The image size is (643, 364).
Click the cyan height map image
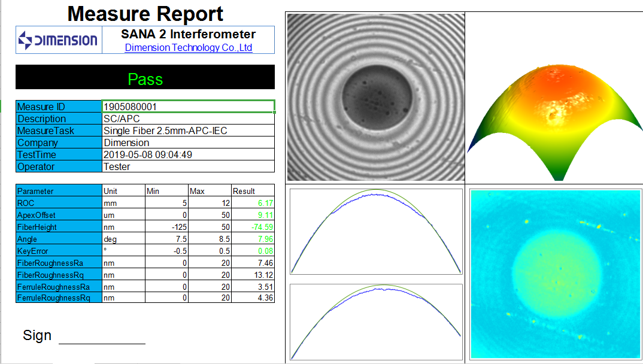tap(555, 274)
